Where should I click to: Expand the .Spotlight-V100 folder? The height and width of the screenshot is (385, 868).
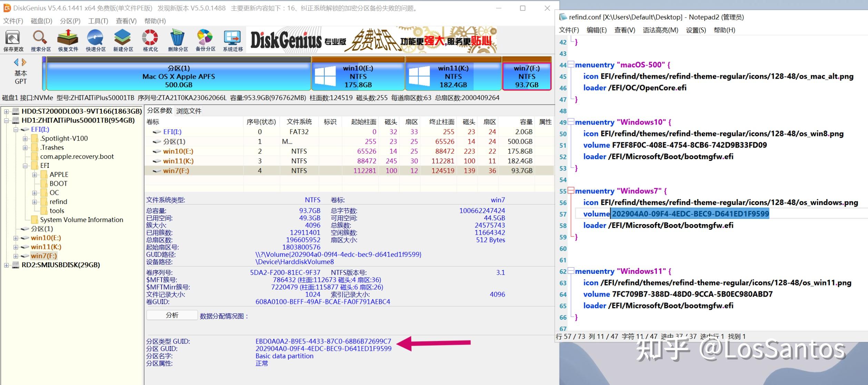point(25,139)
